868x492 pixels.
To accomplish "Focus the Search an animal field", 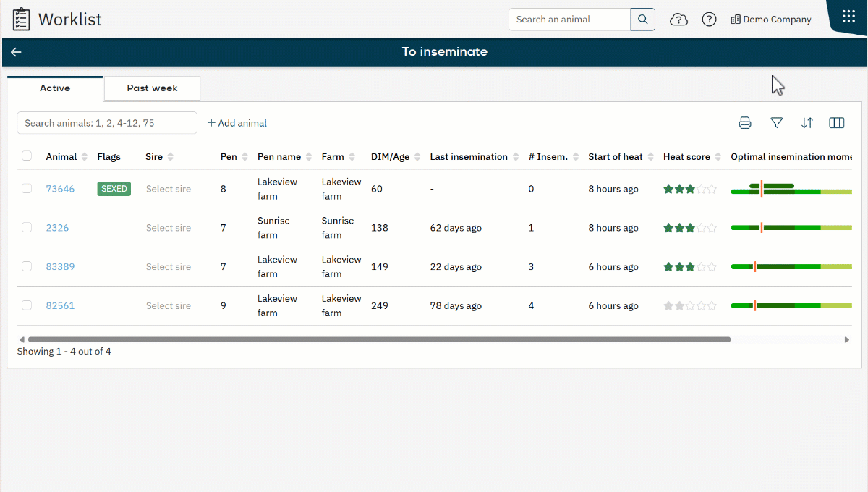I will (570, 20).
